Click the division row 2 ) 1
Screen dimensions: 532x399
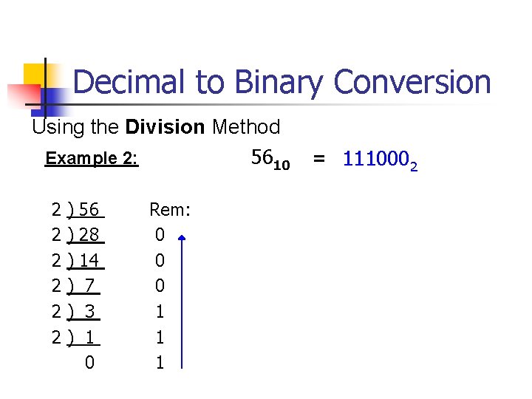pos(76,337)
